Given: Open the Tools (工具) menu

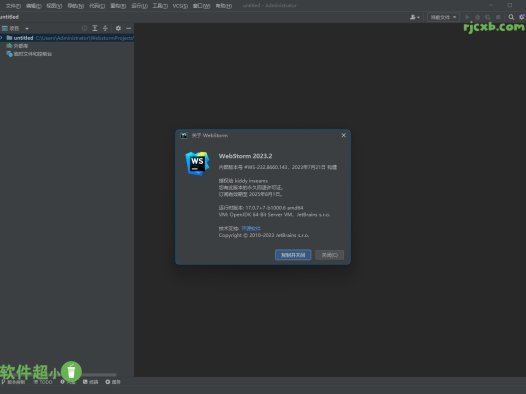Looking at the screenshot, I should [x=160, y=6].
